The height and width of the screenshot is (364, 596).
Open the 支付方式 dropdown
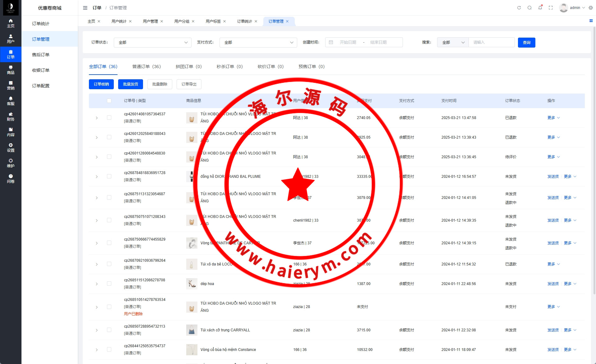[x=258, y=43]
